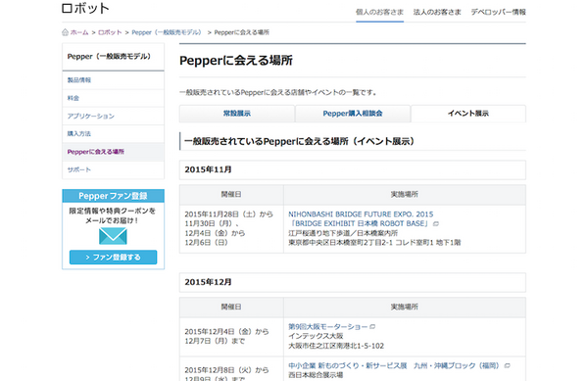Open アプリケーション in the sidebar

(x=113, y=117)
